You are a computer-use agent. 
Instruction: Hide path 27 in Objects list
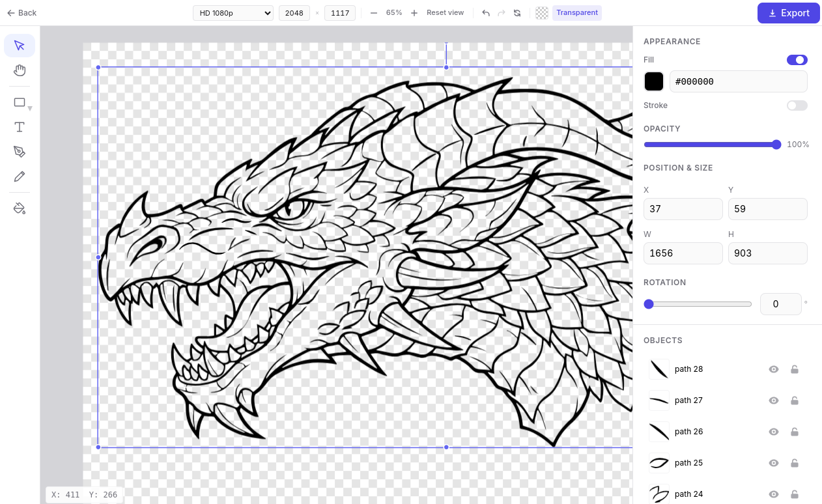[774, 400]
